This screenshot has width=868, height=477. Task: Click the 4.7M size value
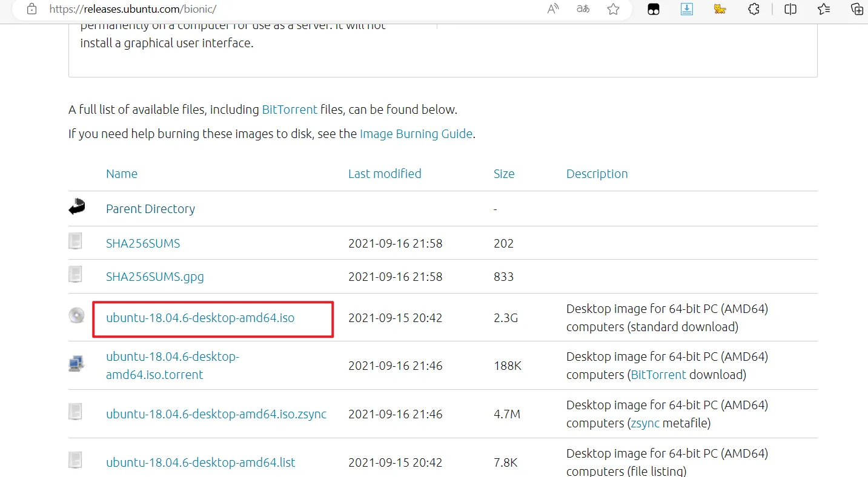click(507, 414)
